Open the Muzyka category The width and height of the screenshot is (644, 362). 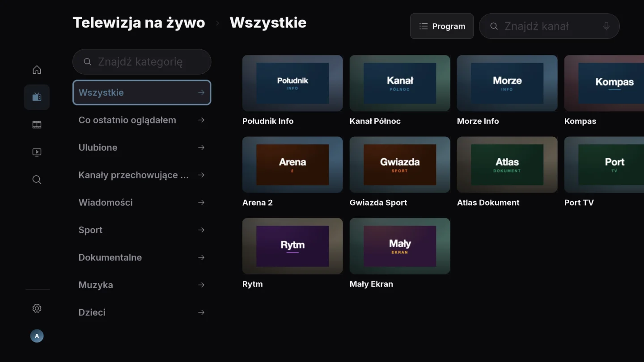click(x=142, y=285)
